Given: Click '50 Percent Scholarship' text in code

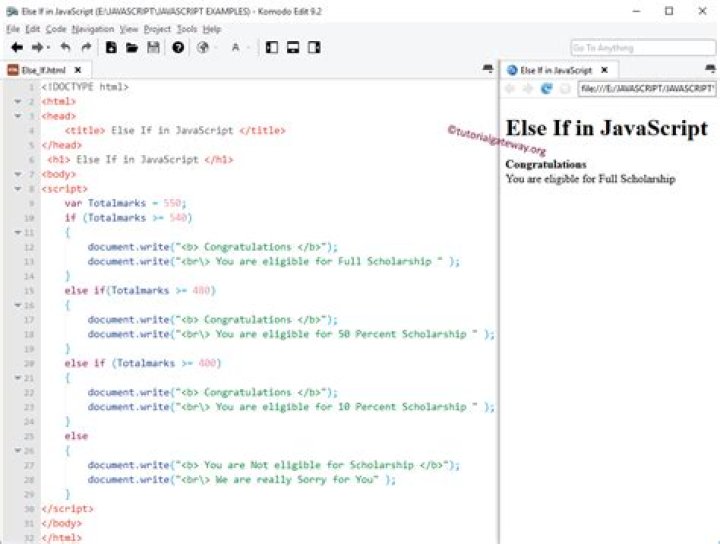Looking at the screenshot, I should point(402,334).
